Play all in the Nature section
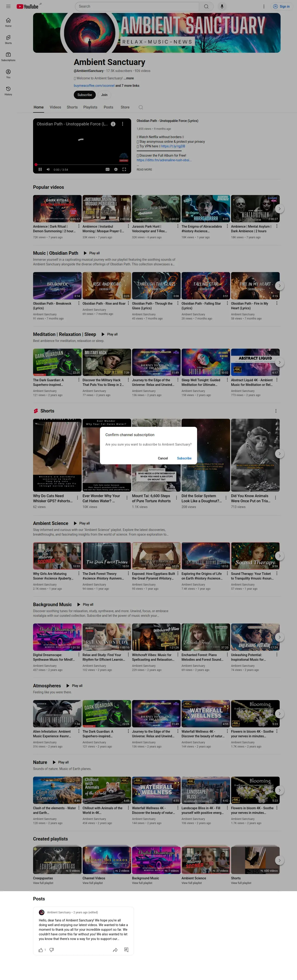The width and height of the screenshot is (297, 980). tap(60, 762)
